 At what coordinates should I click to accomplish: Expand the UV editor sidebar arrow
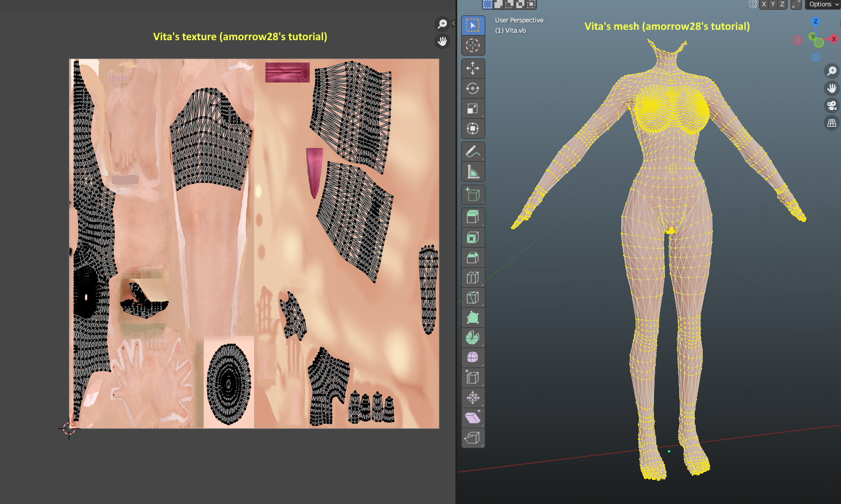(453, 24)
